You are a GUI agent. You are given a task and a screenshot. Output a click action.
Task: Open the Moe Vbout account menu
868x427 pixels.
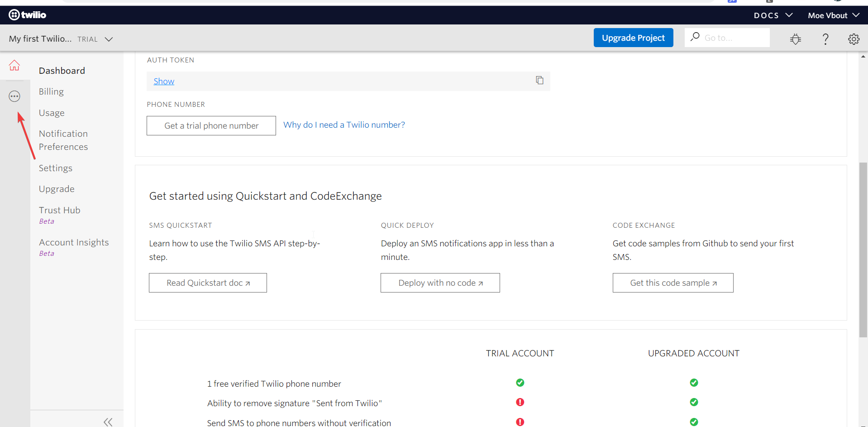(834, 15)
